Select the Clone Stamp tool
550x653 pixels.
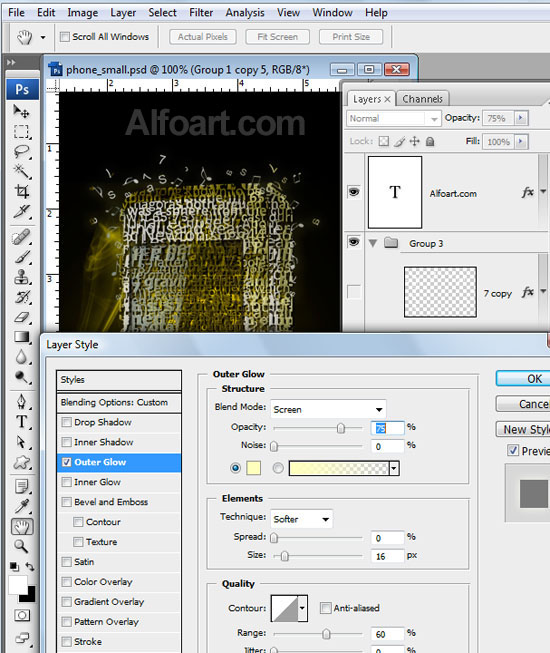tap(21, 277)
